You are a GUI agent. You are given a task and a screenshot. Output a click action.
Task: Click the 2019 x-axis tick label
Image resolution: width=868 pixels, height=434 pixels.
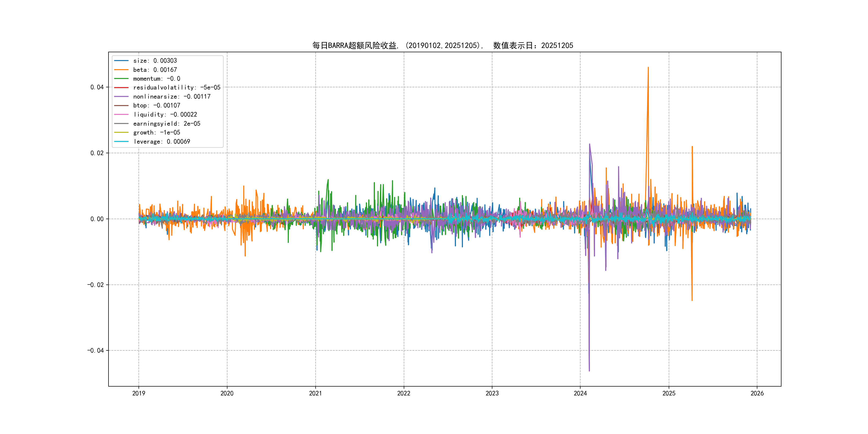(139, 393)
